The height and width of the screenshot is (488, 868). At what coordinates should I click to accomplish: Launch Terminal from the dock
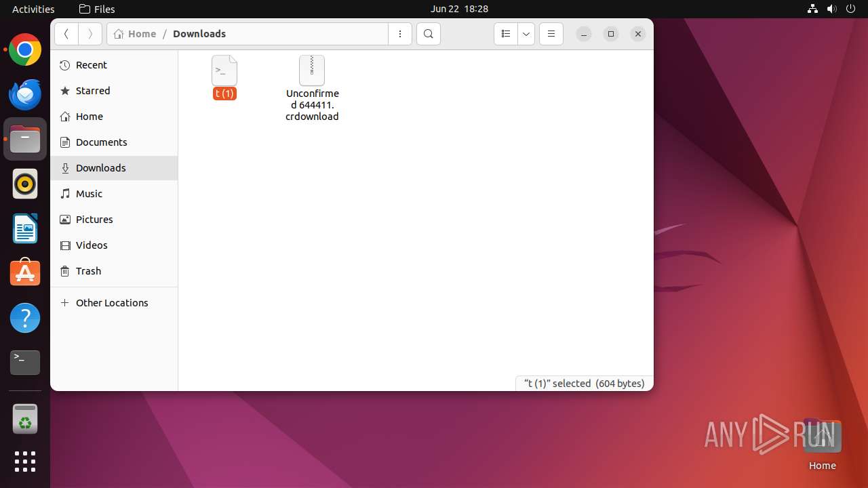(x=25, y=363)
